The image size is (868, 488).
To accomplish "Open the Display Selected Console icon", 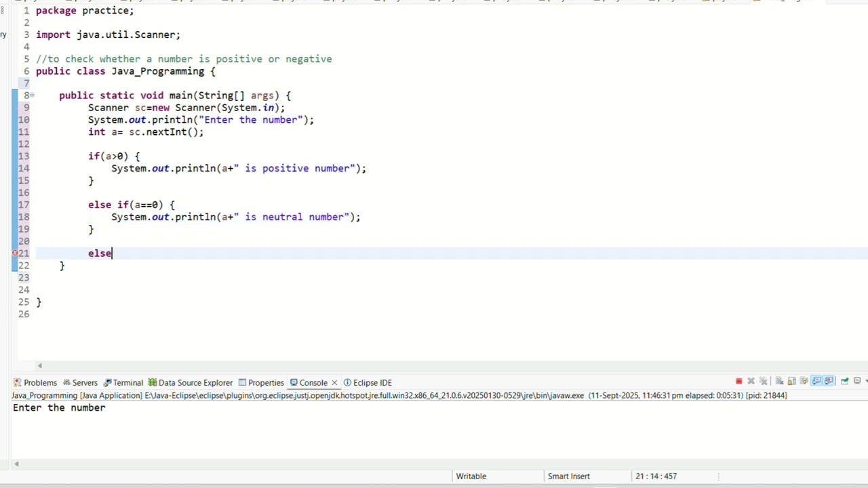I will coord(857,381).
